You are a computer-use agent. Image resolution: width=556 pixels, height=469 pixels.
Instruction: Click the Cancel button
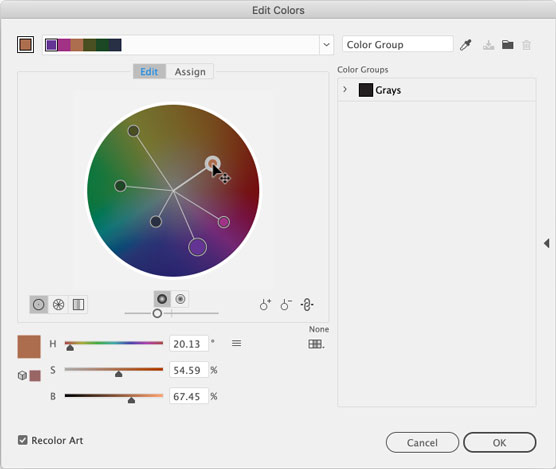422,442
